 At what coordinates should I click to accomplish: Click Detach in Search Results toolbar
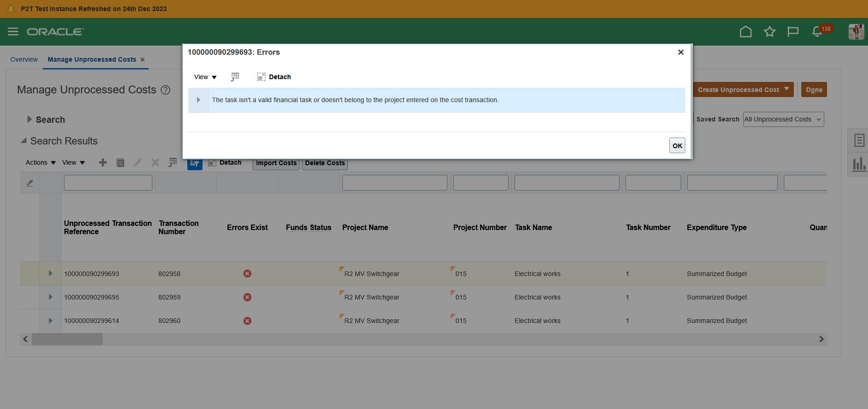point(225,163)
